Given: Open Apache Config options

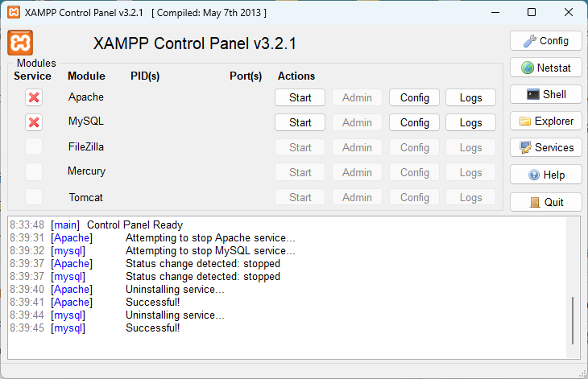Looking at the screenshot, I should [414, 97].
